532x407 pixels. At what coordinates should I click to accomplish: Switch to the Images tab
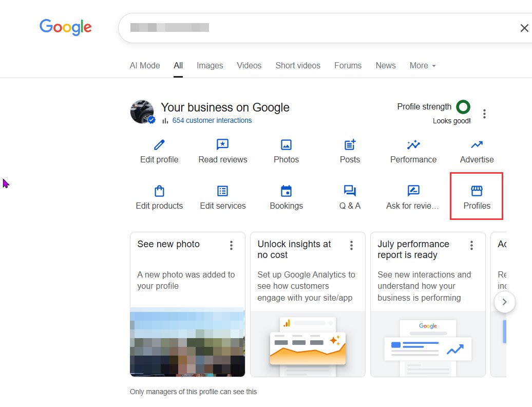pyautogui.click(x=210, y=65)
